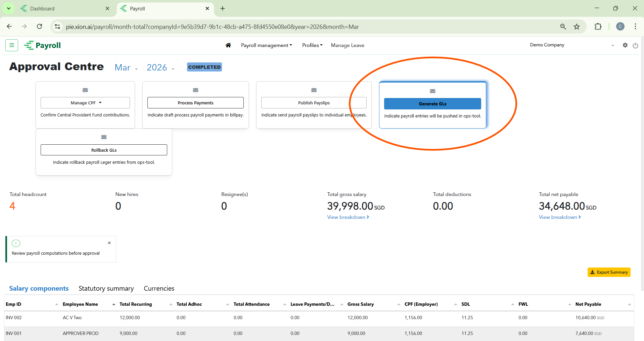Image resolution: width=644 pixels, height=341 pixels.
Task: Open browser extensions puzzle icon
Action: [x=598, y=27]
